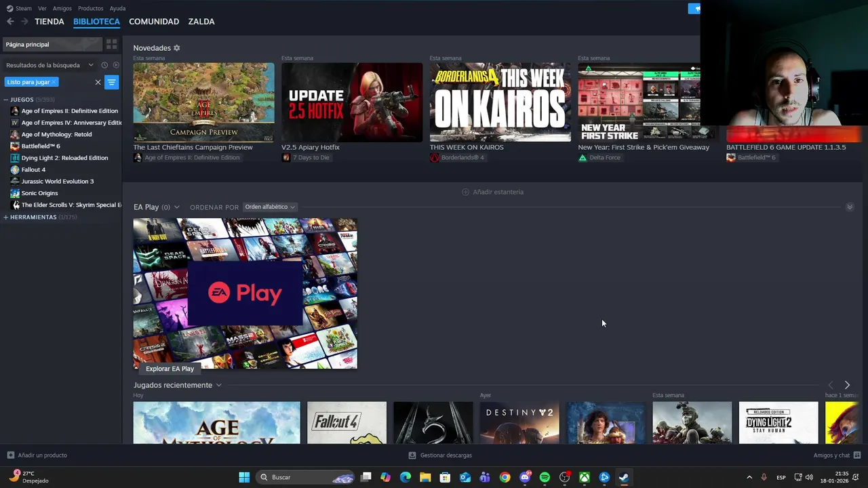Open Dying Light 2 recently played cover
This screenshot has width=868, height=488.
click(x=778, y=423)
